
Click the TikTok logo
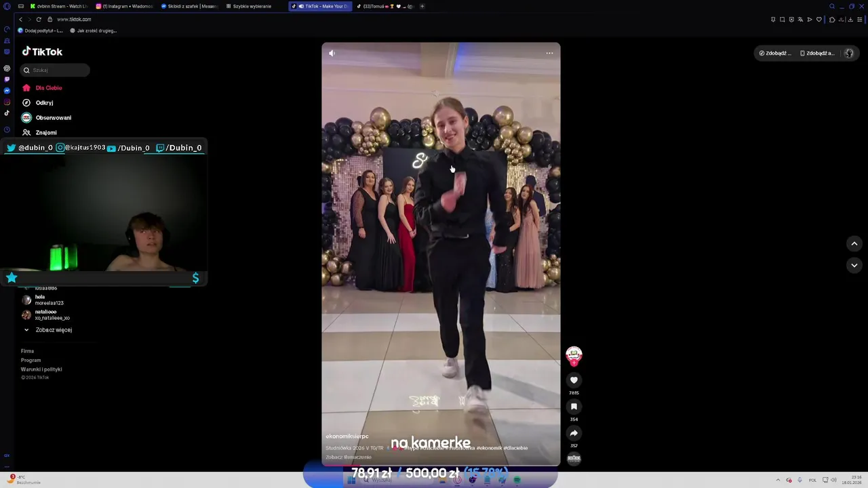click(x=42, y=52)
